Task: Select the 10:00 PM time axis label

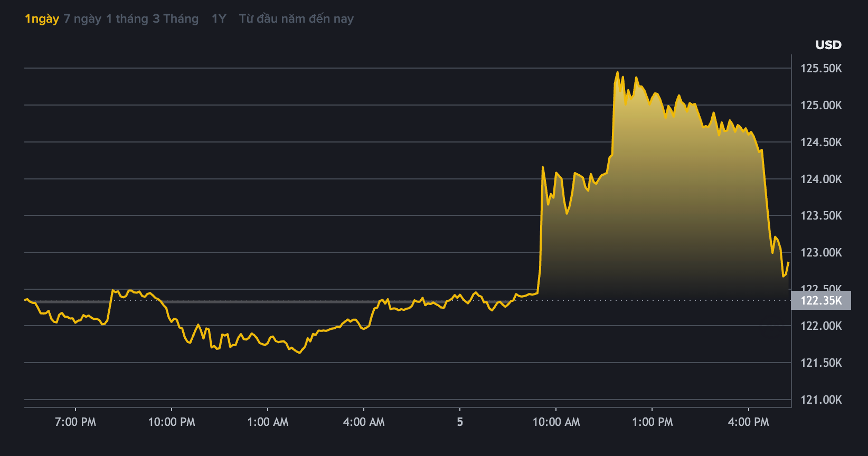Action: [172, 422]
